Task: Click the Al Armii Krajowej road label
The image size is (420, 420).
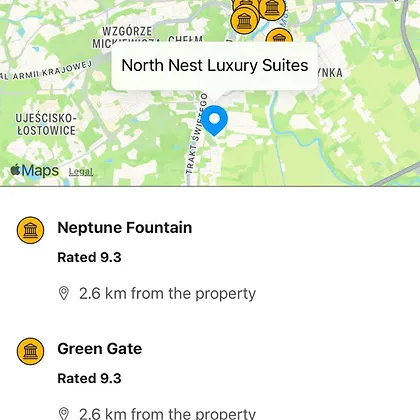Action: pyautogui.click(x=46, y=70)
